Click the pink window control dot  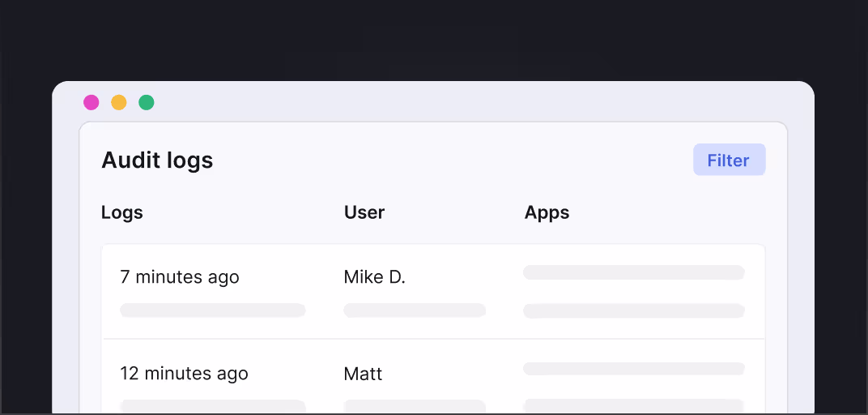[x=91, y=102]
